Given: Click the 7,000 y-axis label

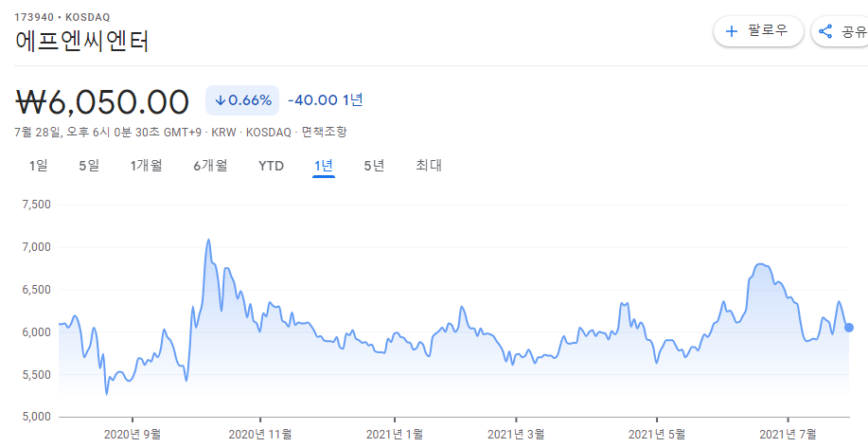Looking at the screenshot, I should pos(36,247).
